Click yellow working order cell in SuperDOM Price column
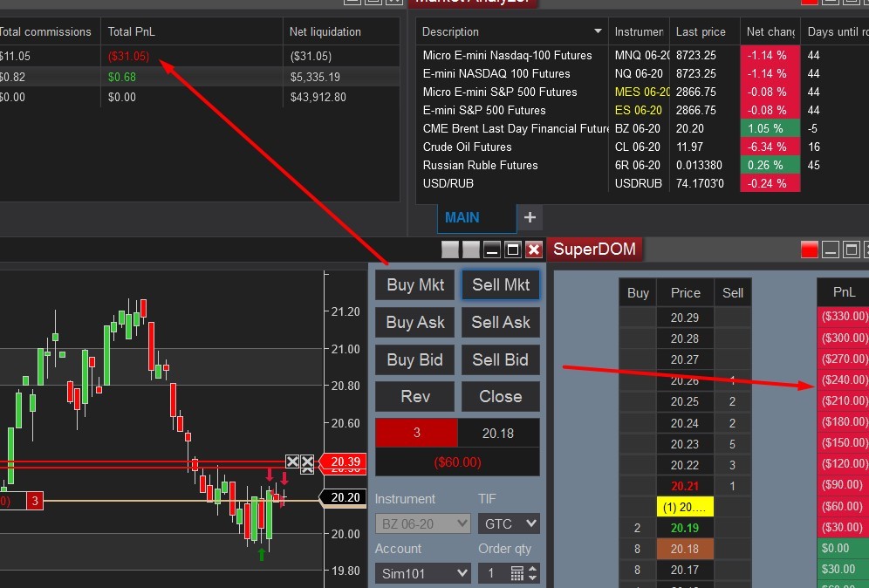Image resolution: width=869 pixels, height=588 pixels. (x=685, y=507)
